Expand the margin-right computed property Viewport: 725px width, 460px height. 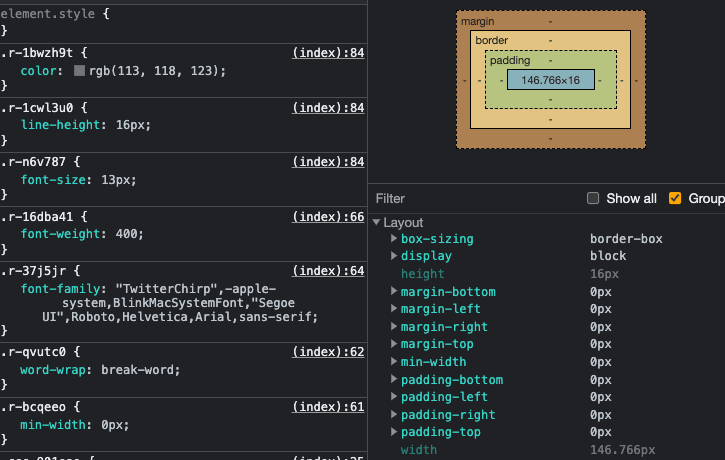coord(393,326)
